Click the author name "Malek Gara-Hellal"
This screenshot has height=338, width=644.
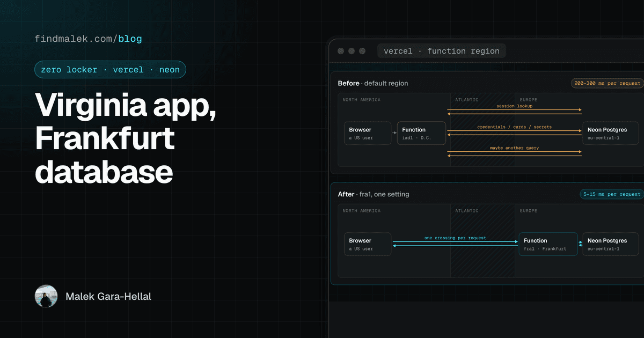point(108,296)
